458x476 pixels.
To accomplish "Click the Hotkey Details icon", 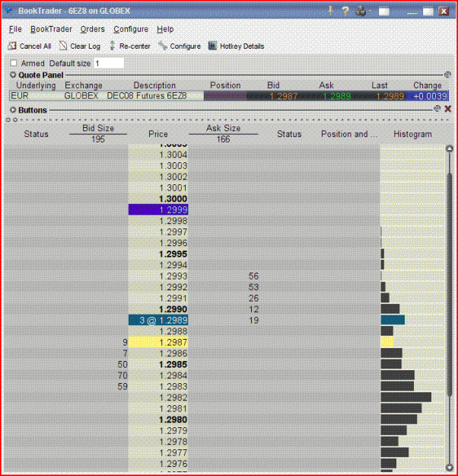I will 212,46.
